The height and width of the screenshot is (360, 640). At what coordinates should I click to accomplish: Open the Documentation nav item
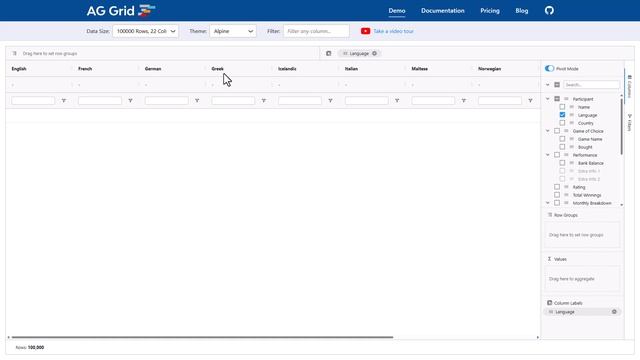pyautogui.click(x=442, y=11)
